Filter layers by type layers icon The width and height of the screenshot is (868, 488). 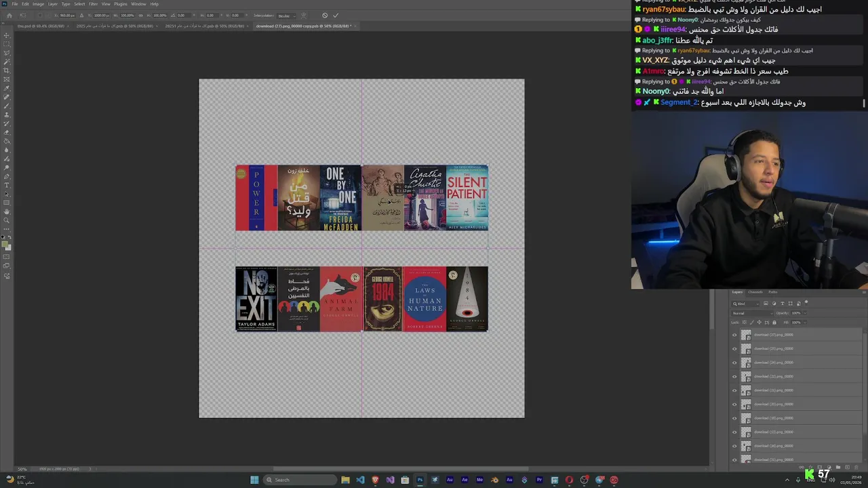point(783,304)
